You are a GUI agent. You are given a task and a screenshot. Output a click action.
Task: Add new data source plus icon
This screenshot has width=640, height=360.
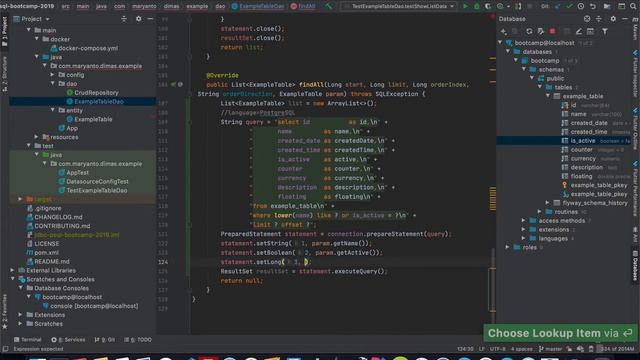click(504, 31)
